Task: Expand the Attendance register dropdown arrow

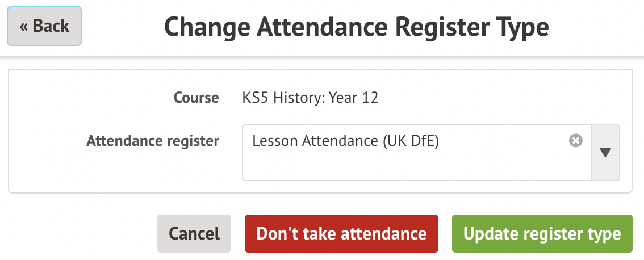Action: 605,153
